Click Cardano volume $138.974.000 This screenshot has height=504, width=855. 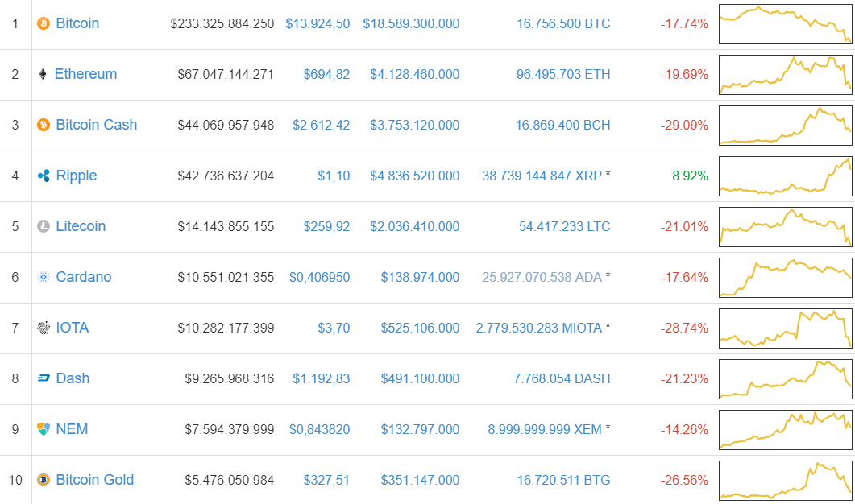click(420, 277)
